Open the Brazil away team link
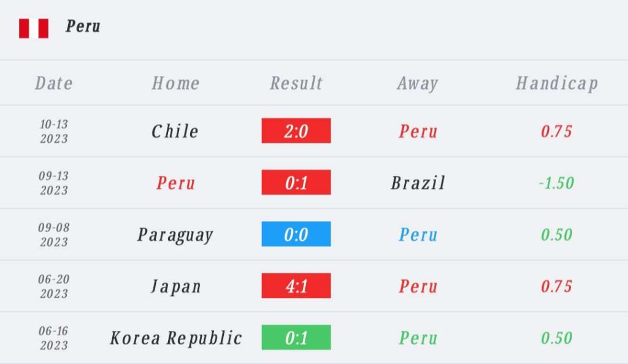Image resolution: width=628 pixels, height=364 pixels. pos(418,183)
